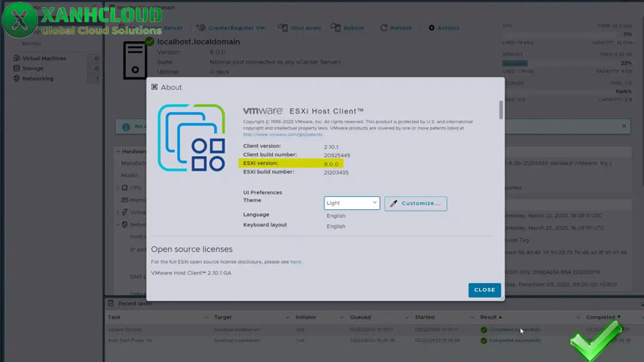
Task: Click the CPU chip icon in Hardware
Action: click(125, 188)
